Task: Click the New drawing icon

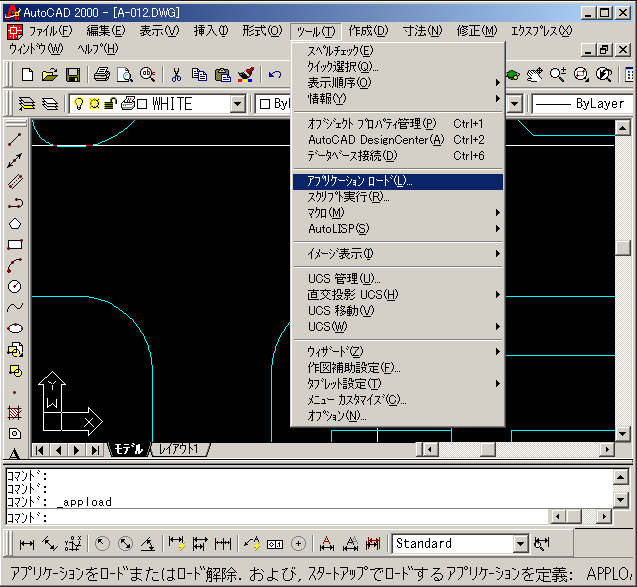Action: tap(27, 75)
